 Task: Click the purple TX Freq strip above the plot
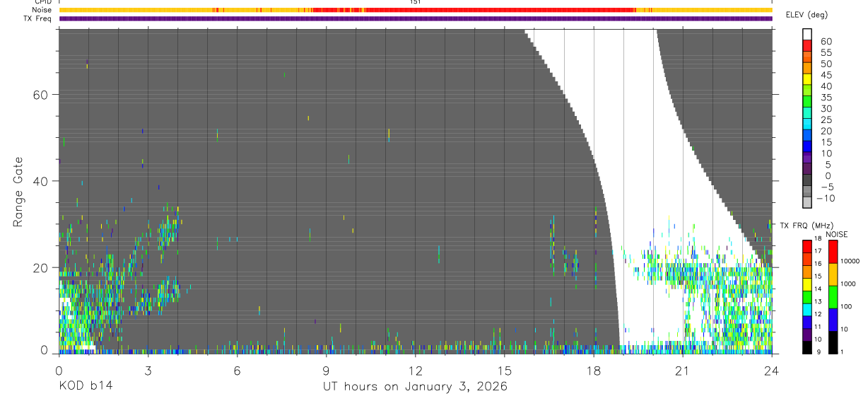(416, 18)
